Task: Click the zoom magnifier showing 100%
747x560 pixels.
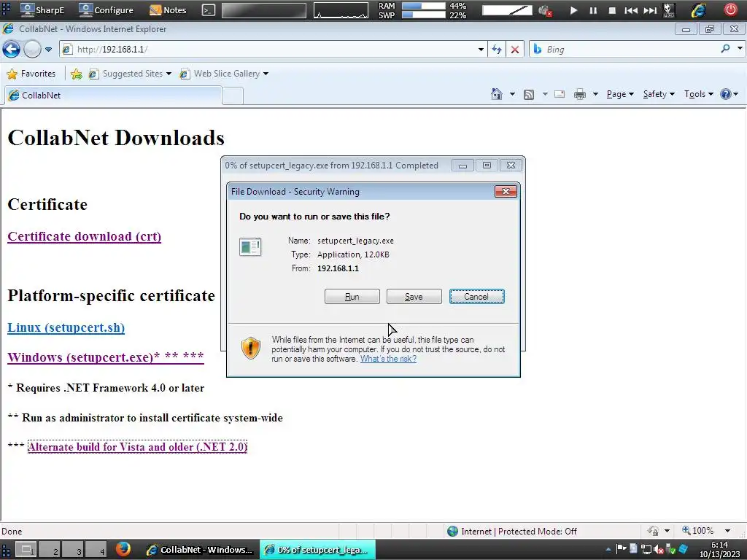Action: 698,531
